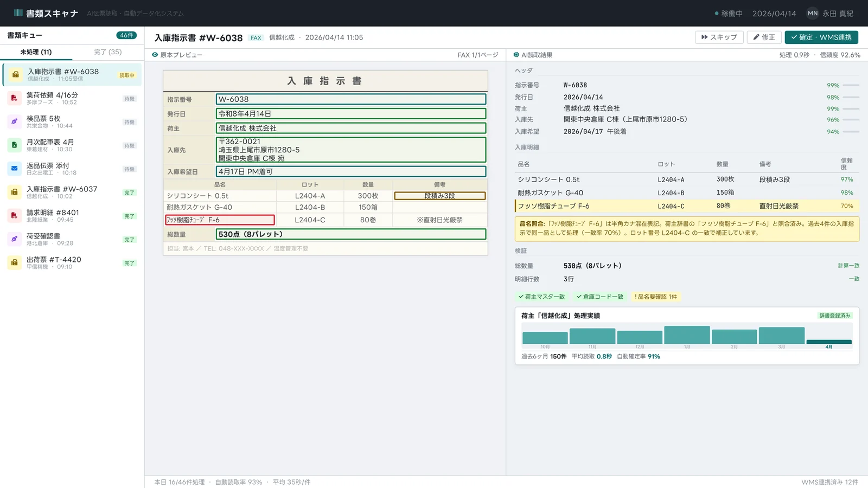Click the L2404-C lot value in results
868x488 pixels.
point(671,206)
